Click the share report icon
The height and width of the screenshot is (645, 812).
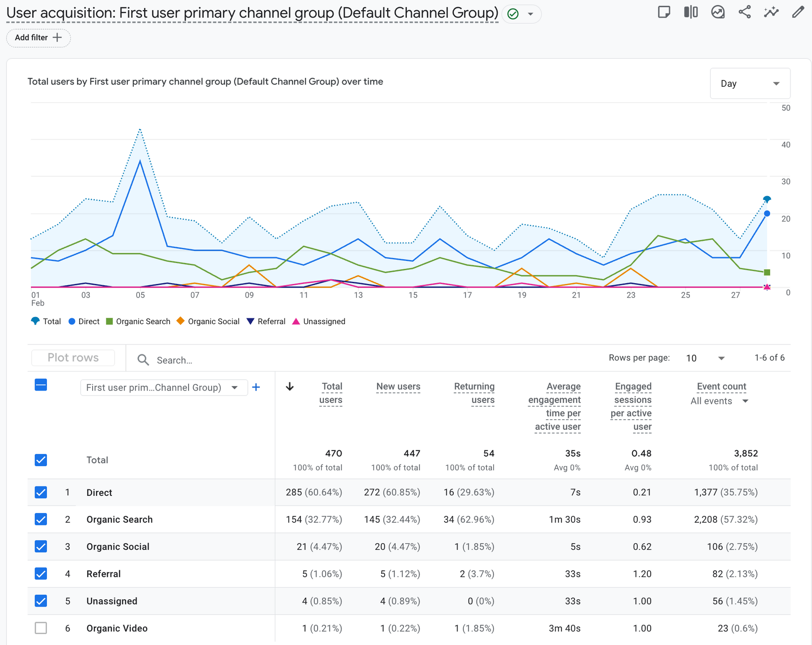click(x=744, y=12)
